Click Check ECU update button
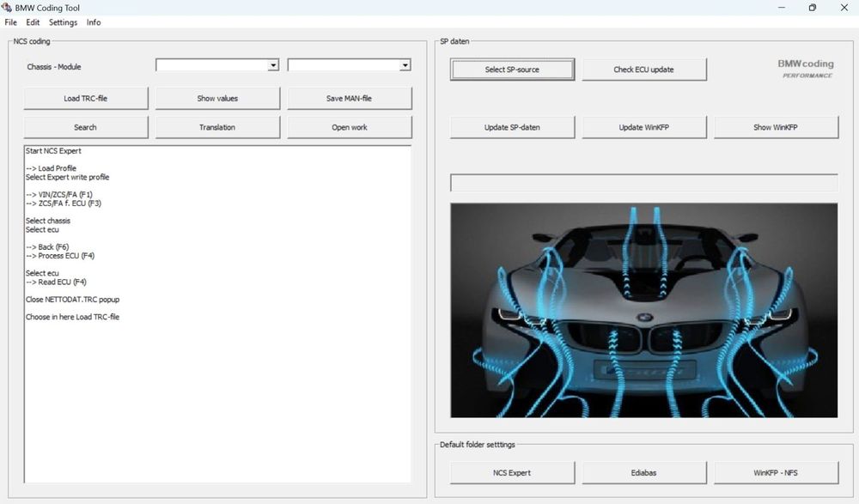Viewport: 859px width, 504px height. 643,70
